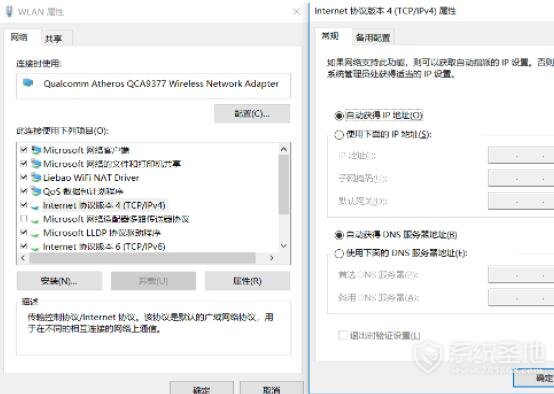Choose 使用下面的 DNS 服务器地址 radio button
Viewport: 554px width, 394px height.
tap(339, 253)
